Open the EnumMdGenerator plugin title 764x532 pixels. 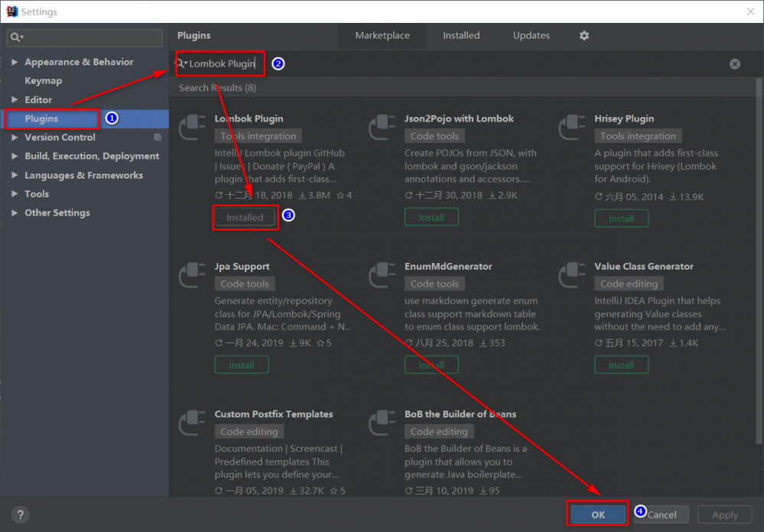click(448, 267)
